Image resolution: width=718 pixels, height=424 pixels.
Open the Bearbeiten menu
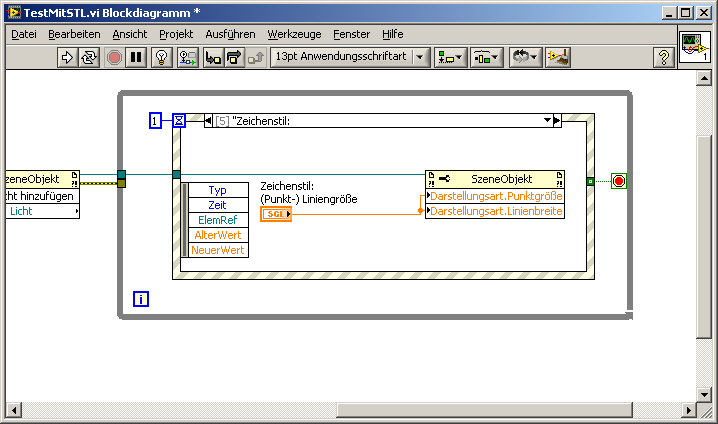(74, 34)
